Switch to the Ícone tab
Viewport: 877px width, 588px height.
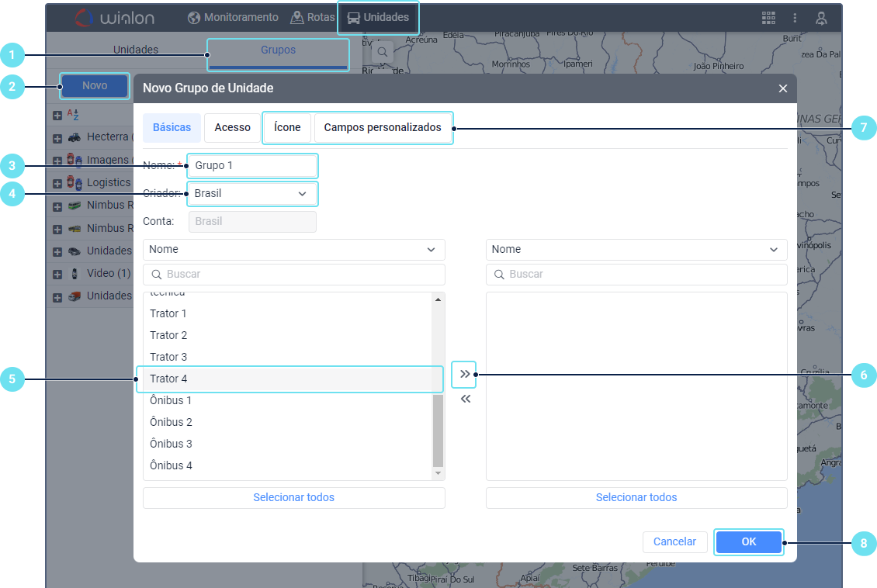pyautogui.click(x=287, y=128)
